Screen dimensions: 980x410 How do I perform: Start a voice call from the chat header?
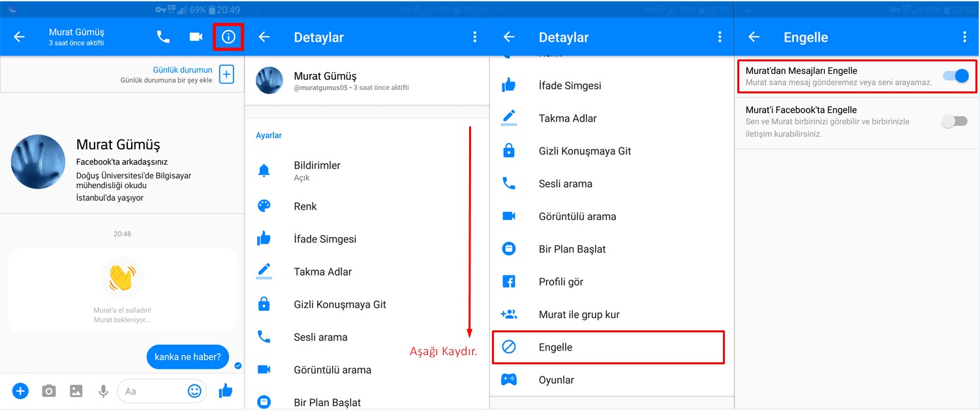[x=163, y=37]
